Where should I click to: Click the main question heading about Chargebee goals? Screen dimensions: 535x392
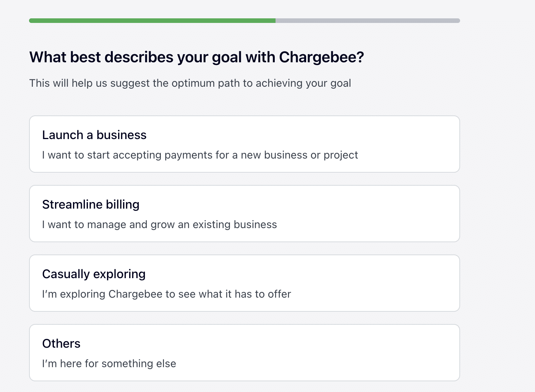tap(196, 57)
